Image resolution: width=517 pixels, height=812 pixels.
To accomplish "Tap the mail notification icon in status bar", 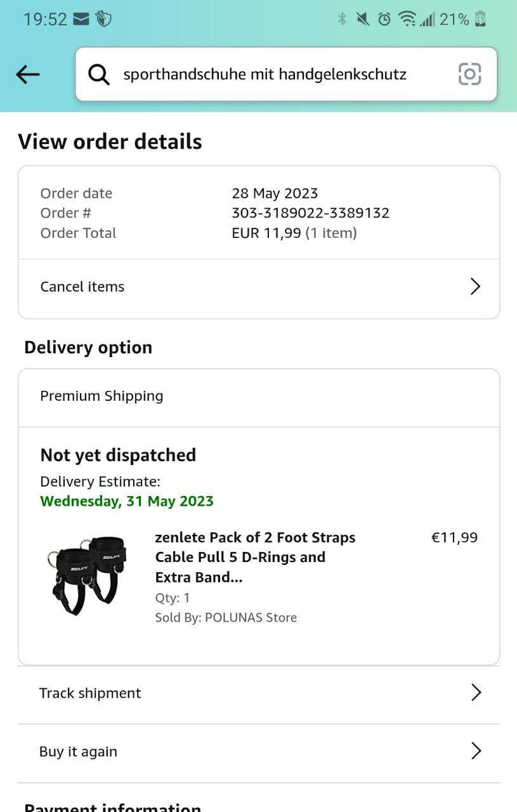I will 81,19.
